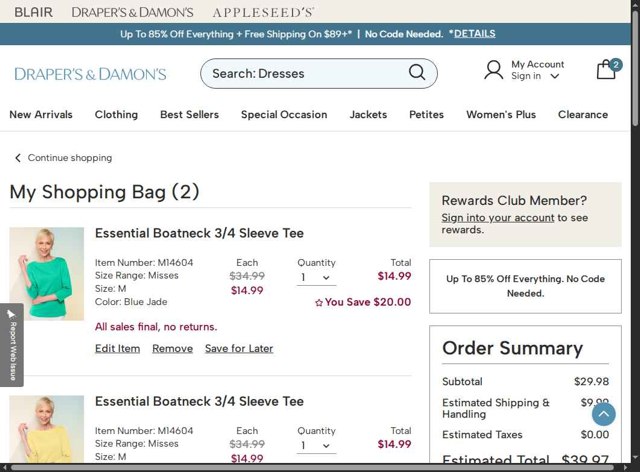
Task: Click the promo DETAILS link
Action: [475, 33]
